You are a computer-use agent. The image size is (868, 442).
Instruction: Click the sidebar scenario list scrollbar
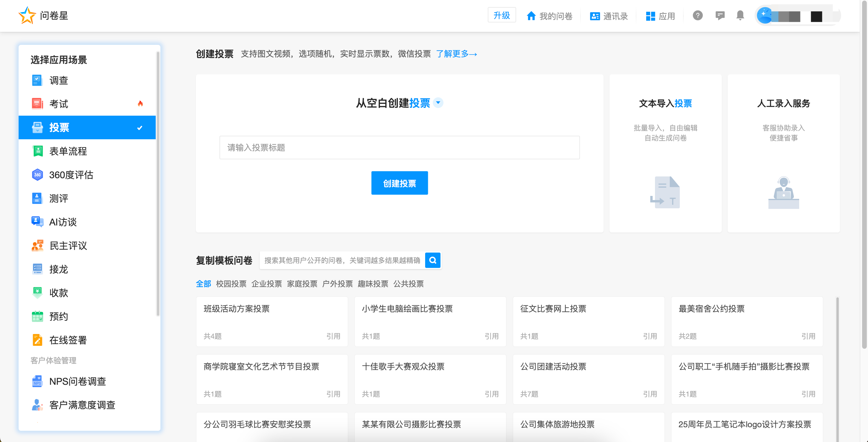point(158,184)
